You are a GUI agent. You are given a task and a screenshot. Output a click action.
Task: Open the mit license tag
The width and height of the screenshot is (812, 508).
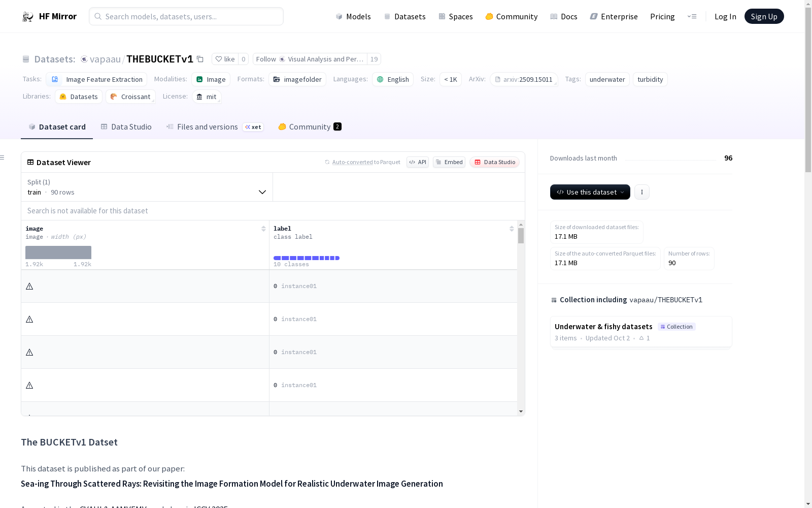tap(207, 97)
